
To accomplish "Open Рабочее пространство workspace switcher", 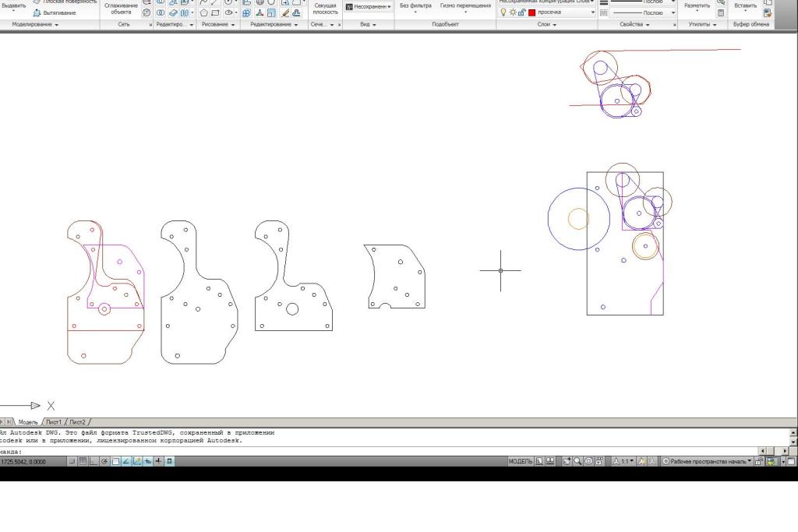I will tap(708, 461).
